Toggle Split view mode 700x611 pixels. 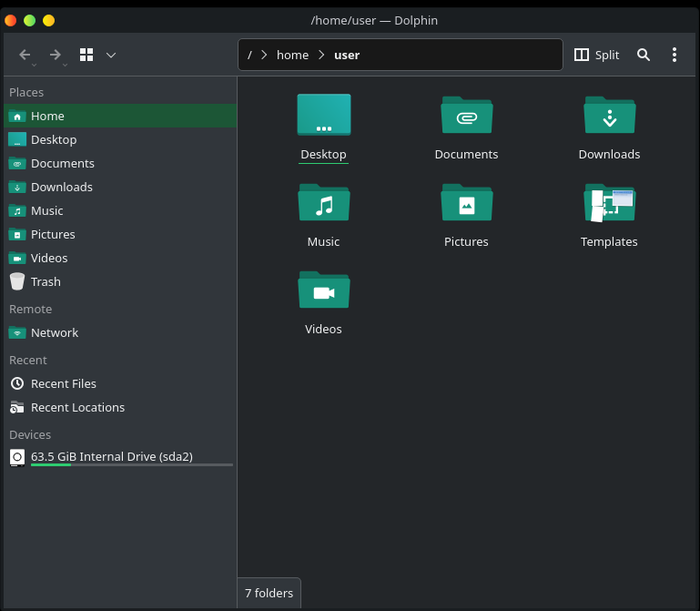(597, 55)
